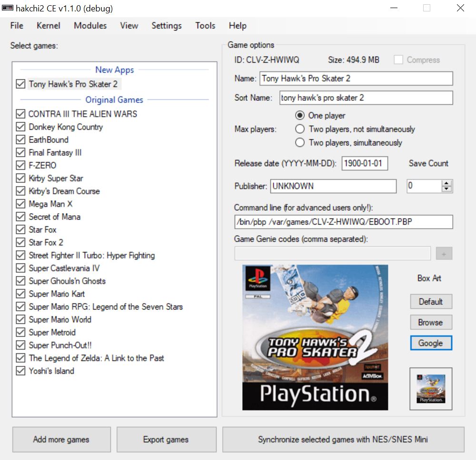Search box art with Google button
Viewport: 476px width, 460px height.
431,343
